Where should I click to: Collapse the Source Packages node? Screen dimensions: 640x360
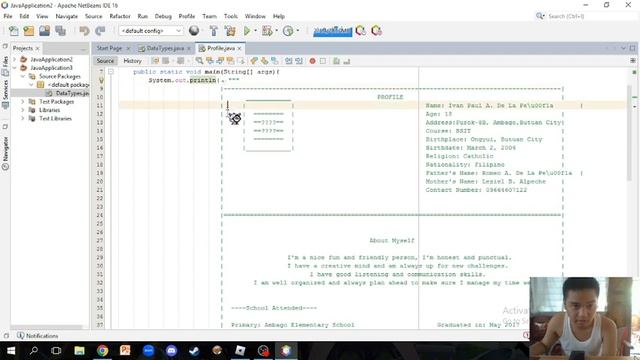point(23,76)
